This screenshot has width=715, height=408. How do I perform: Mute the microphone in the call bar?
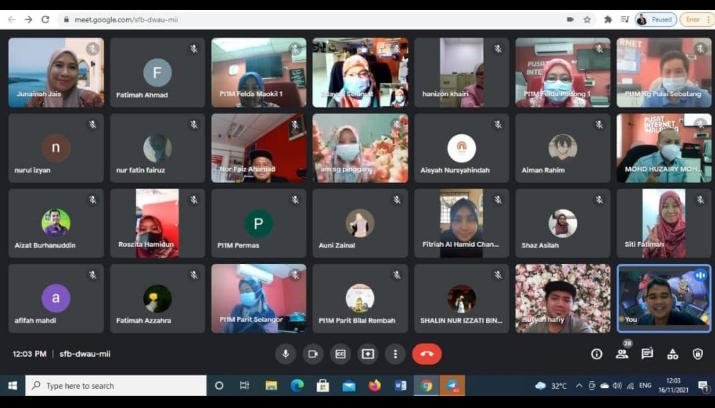[286, 354]
